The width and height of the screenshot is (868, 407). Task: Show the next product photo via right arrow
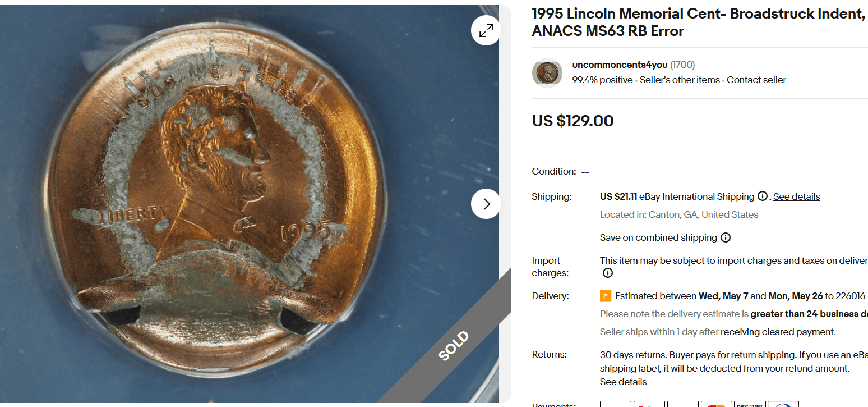pyautogui.click(x=486, y=204)
